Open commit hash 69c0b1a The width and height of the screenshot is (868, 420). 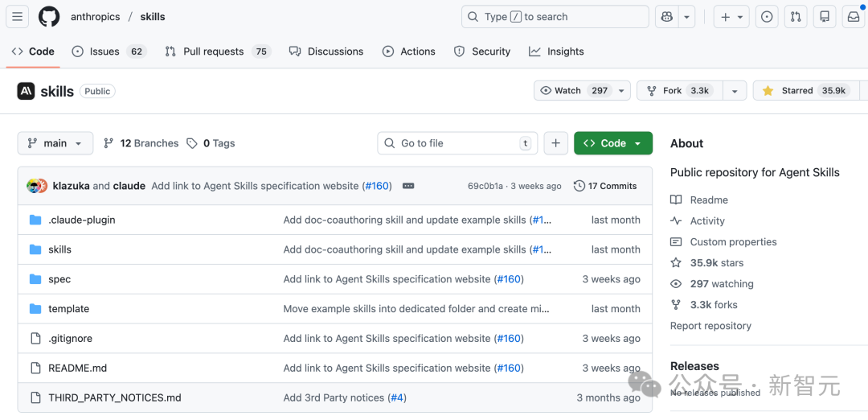(485, 186)
